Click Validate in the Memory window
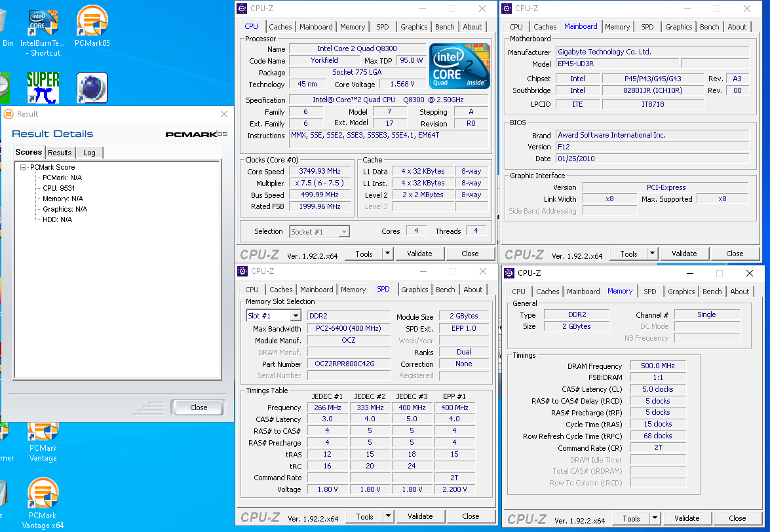Image resolution: width=770 pixels, height=532 pixels. (687, 518)
